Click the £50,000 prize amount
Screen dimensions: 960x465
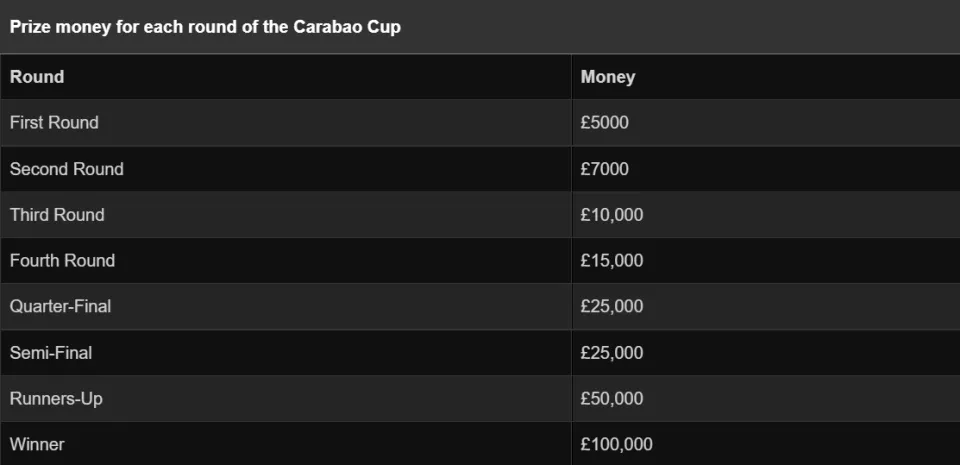pyautogui.click(x=612, y=399)
